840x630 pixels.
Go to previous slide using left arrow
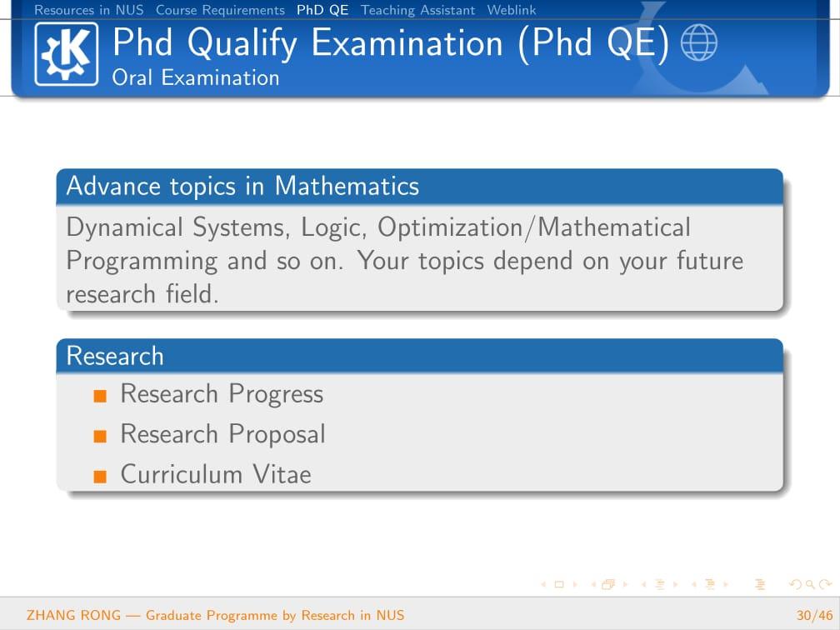[x=544, y=585]
